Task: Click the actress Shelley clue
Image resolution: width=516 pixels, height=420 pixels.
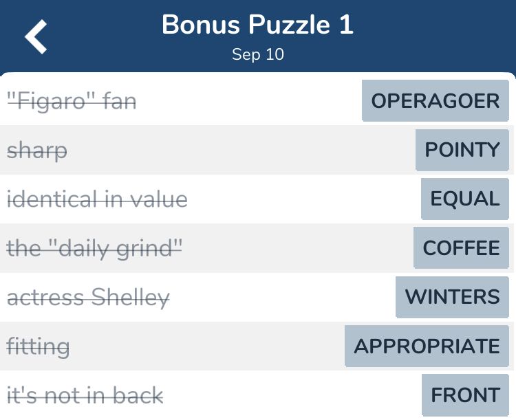Action: click(x=88, y=298)
